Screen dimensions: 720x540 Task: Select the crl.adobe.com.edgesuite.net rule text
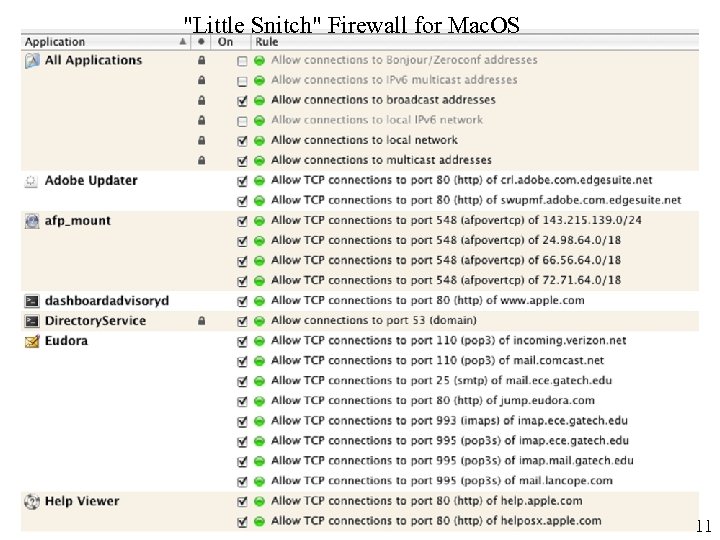(x=461, y=180)
